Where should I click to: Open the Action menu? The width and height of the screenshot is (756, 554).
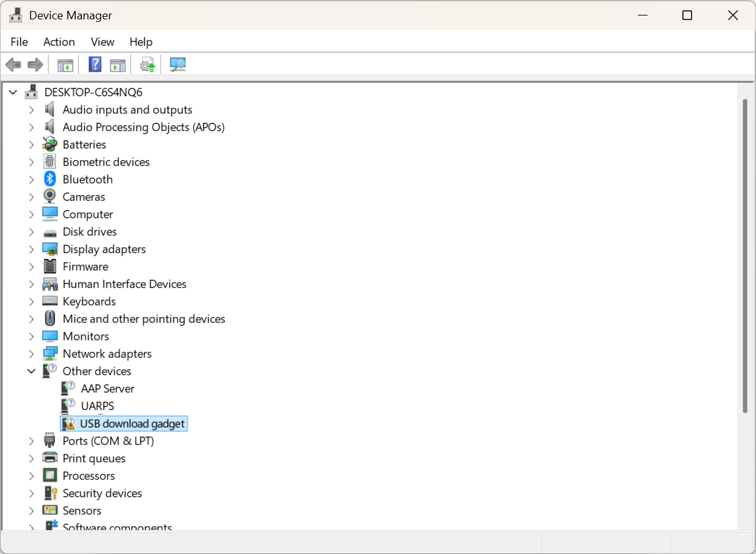pyautogui.click(x=59, y=41)
